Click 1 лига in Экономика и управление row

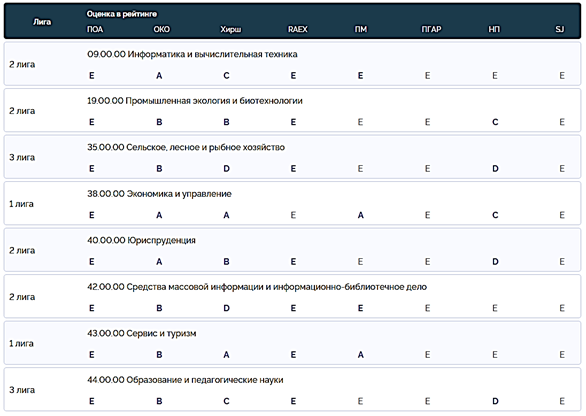(x=21, y=204)
